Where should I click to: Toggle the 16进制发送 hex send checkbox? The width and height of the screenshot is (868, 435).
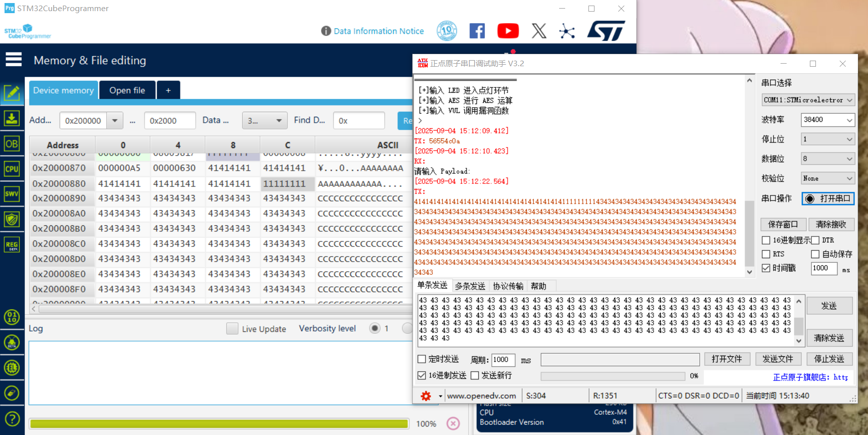(x=422, y=375)
